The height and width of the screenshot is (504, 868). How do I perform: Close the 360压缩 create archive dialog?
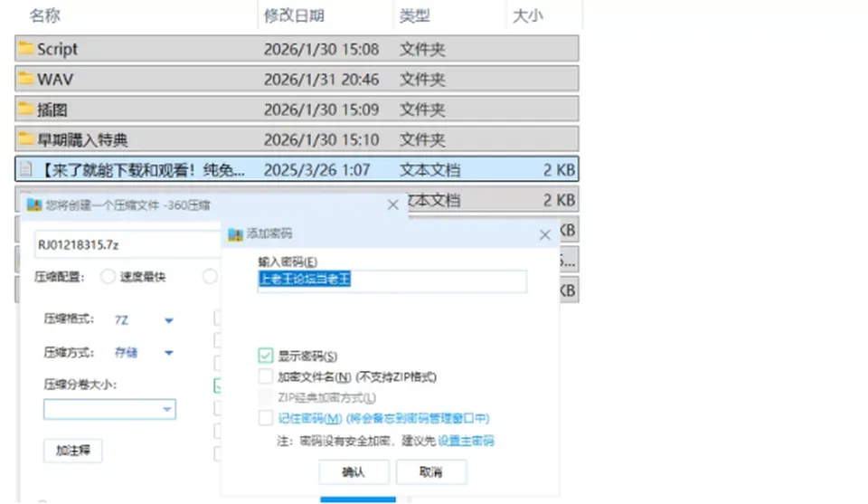point(393,204)
